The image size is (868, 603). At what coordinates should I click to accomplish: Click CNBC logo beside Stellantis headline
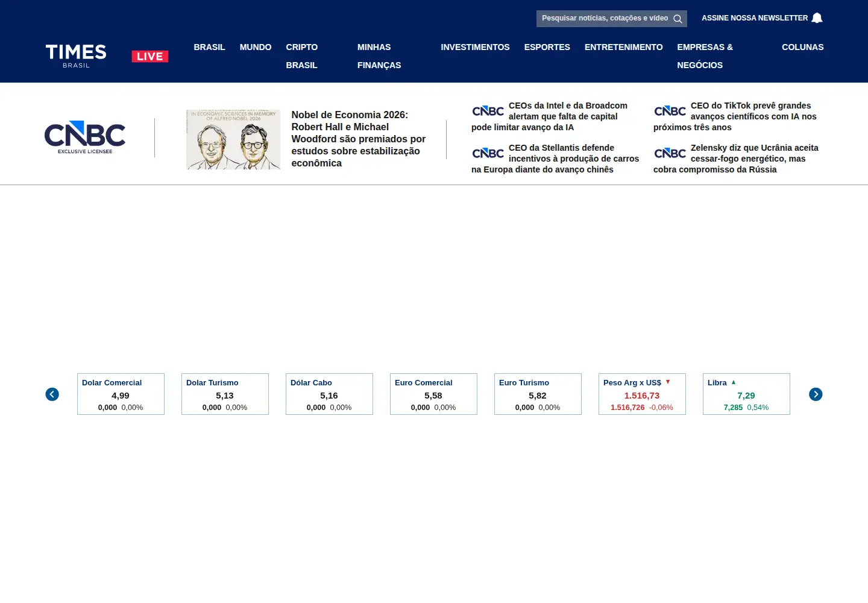[488, 153]
